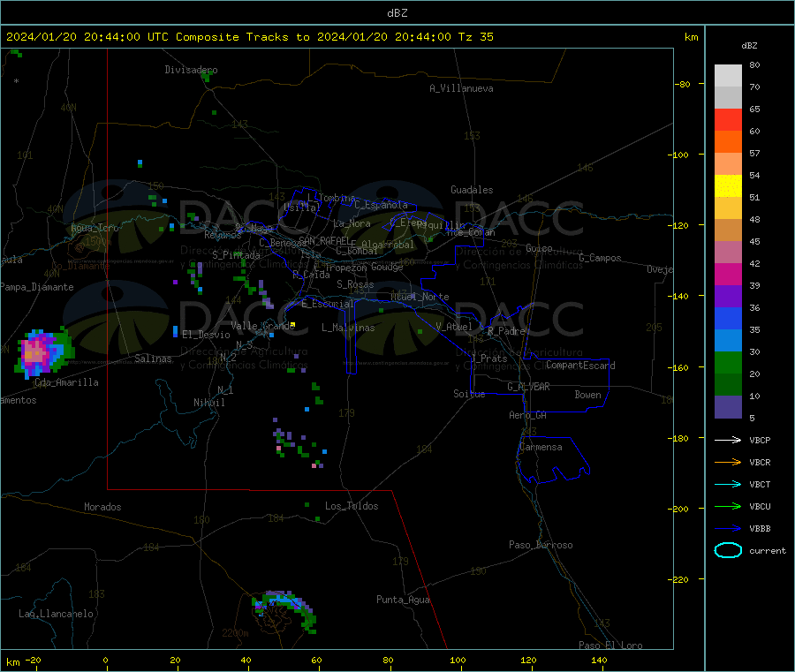This screenshot has height=672, width=795.
Task: Click the 'G_Campos' map label
Action: (600, 258)
